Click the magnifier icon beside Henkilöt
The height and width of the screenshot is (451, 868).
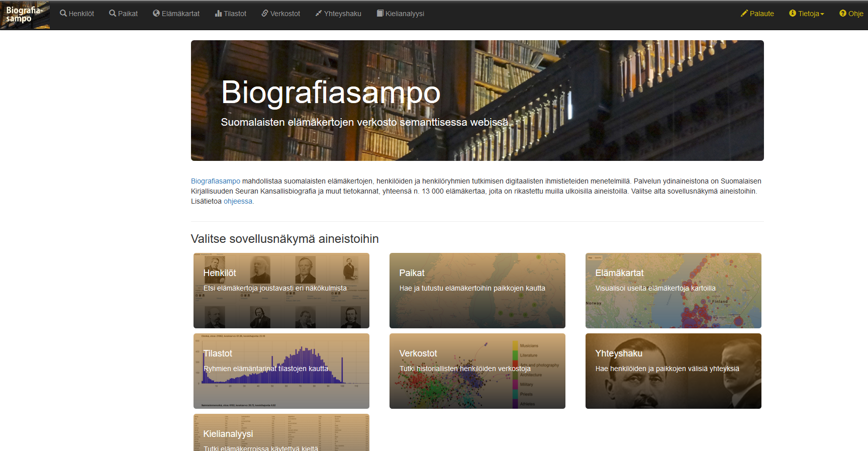[x=63, y=14]
